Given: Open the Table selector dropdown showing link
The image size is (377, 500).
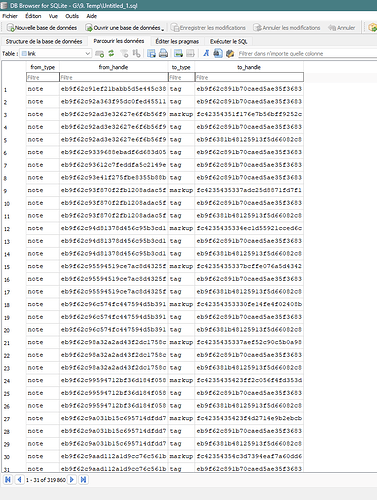Looking at the screenshot, I should tap(56, 53).
